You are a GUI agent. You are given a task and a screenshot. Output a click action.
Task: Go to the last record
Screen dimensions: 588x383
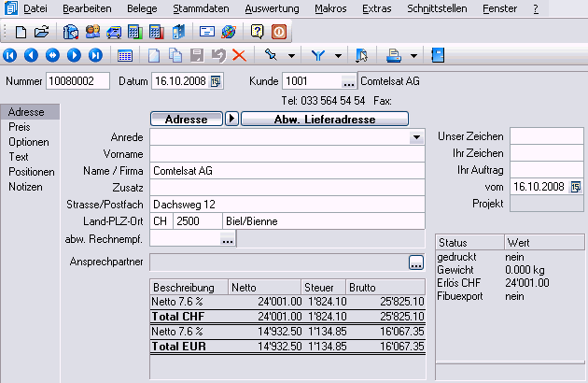(94, 56)
